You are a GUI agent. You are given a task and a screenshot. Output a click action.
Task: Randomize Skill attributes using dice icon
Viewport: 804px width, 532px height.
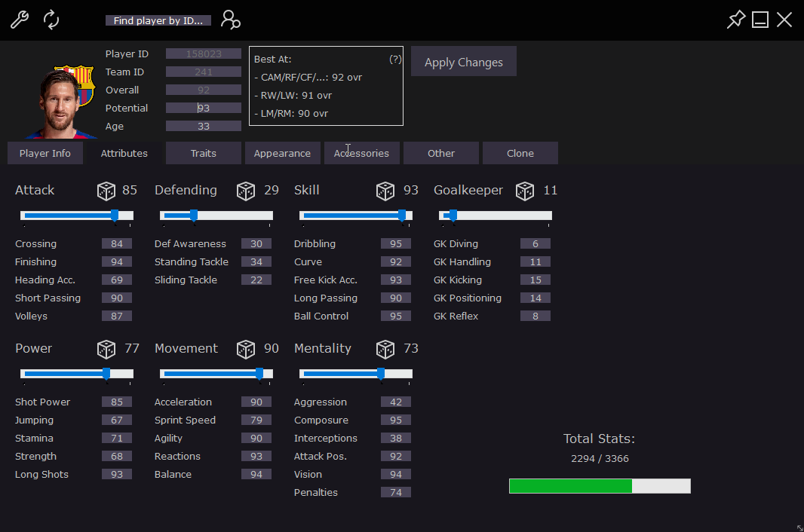tap(385, 191)
